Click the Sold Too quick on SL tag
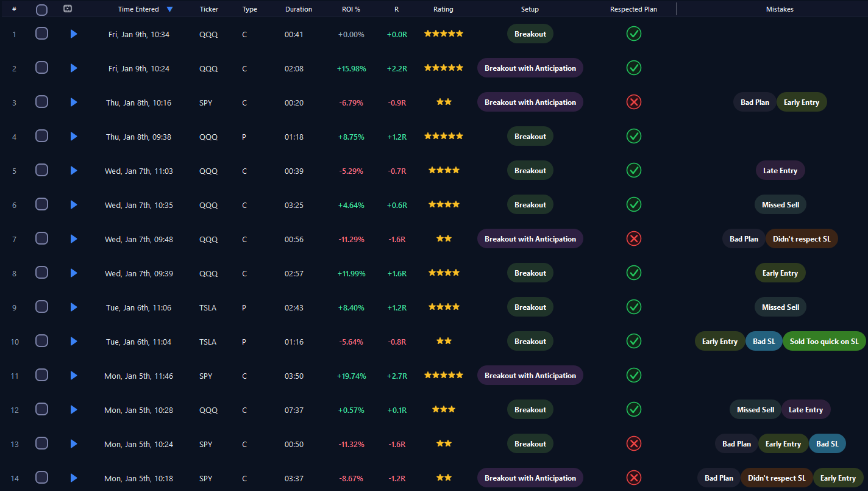 pos(824,341)
